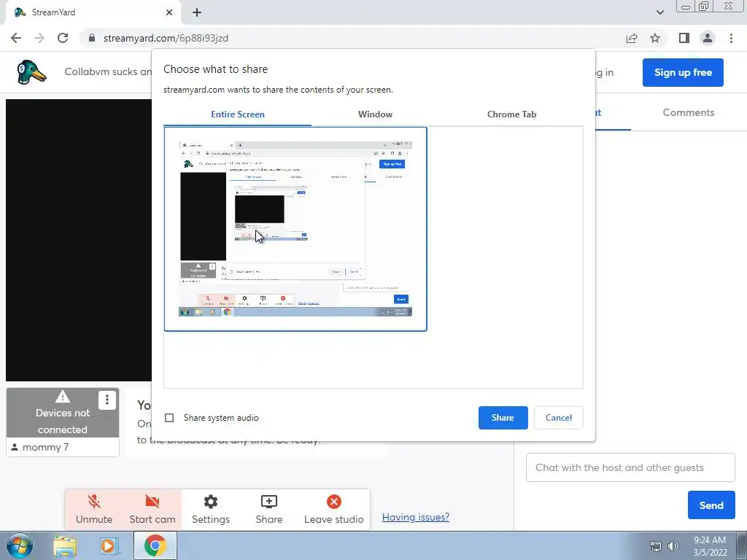Send the chat message
Viewport: 747px width, 560px height.
[x=711, y=505]
